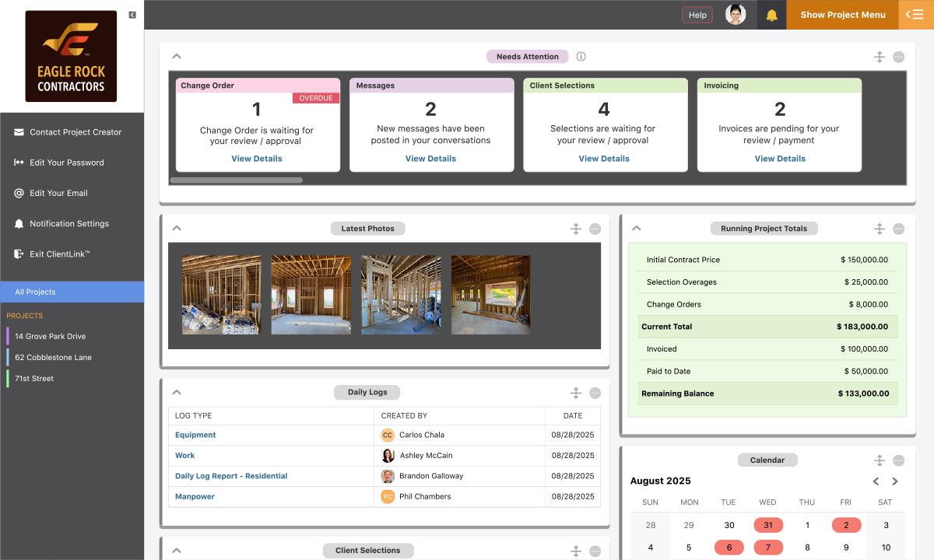Open Daily Log Report - Residential
The height and width of the screenshot is (560, 934).
pos(231,475)
